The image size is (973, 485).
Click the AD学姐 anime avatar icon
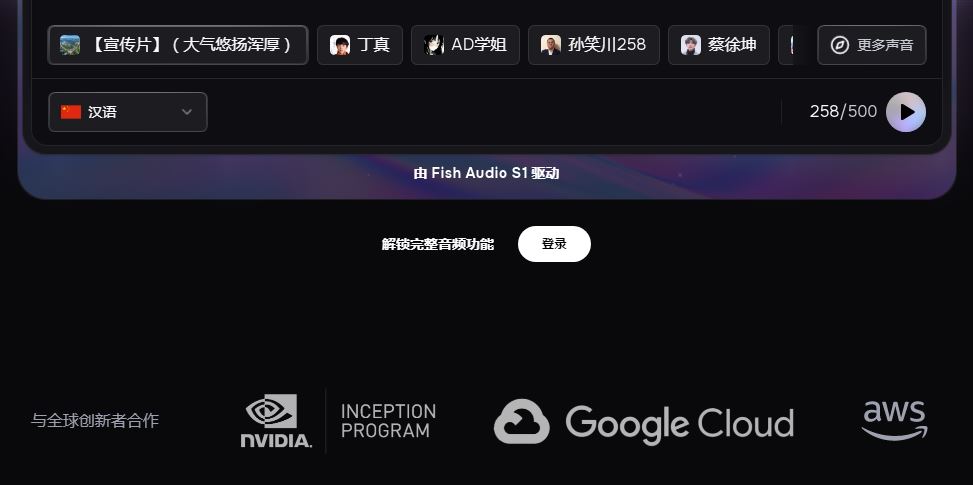click(434, 45)
